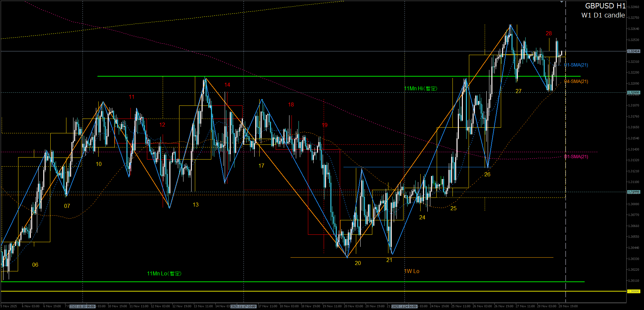Image resolution: width=644 pixels, height=310 pixels.
Task: Click the 2025.11.17 00:00 date marker
Action: click(244, 306)
